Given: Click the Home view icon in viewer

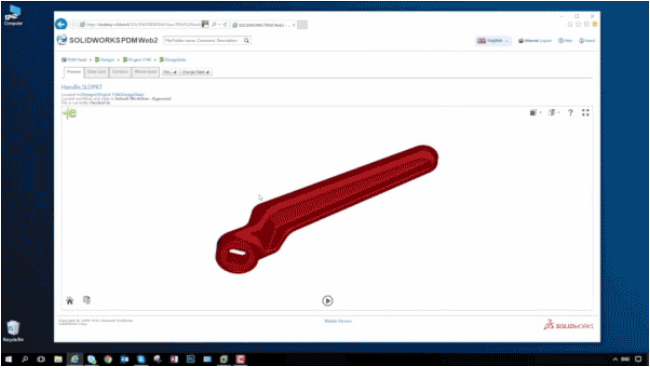Looking at the screenshot, I should click(70, 300).
